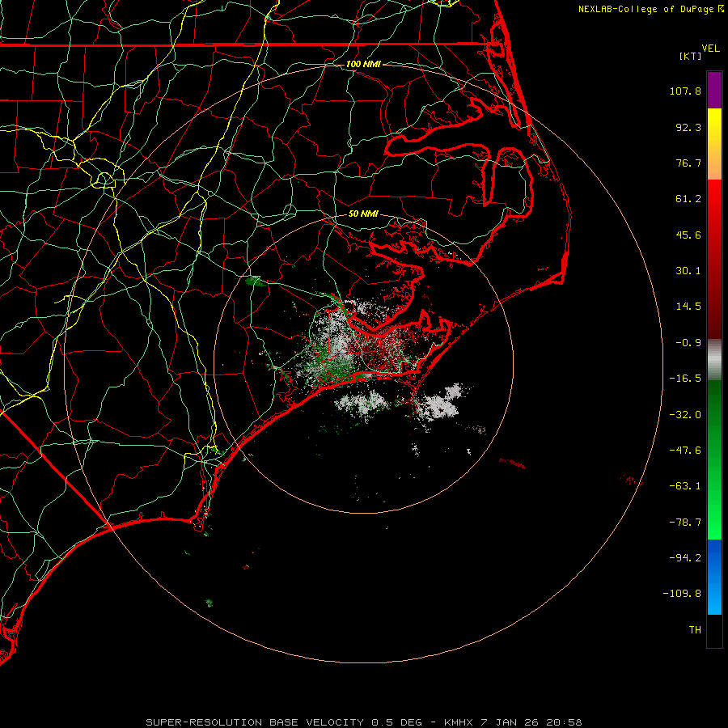Click the 50 NMI range ring label
Image resolution: width=728 pixels, height=728 pixels.
point(363,214)
